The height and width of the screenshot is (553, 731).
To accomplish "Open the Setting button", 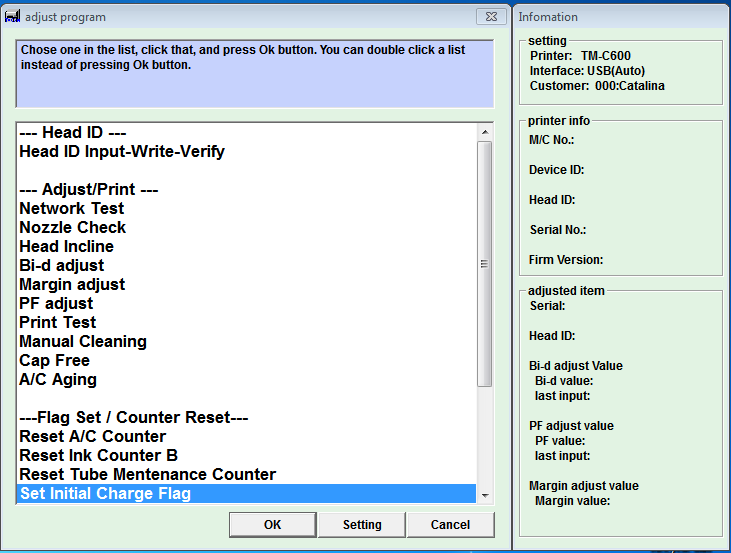I will [362, 525].
